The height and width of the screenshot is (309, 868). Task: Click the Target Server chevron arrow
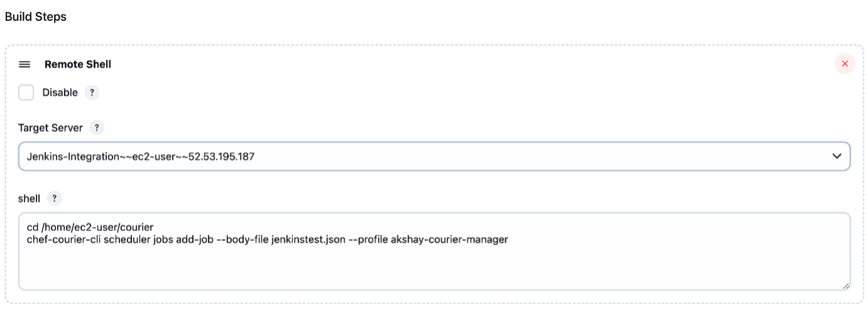tap(837, 156)
